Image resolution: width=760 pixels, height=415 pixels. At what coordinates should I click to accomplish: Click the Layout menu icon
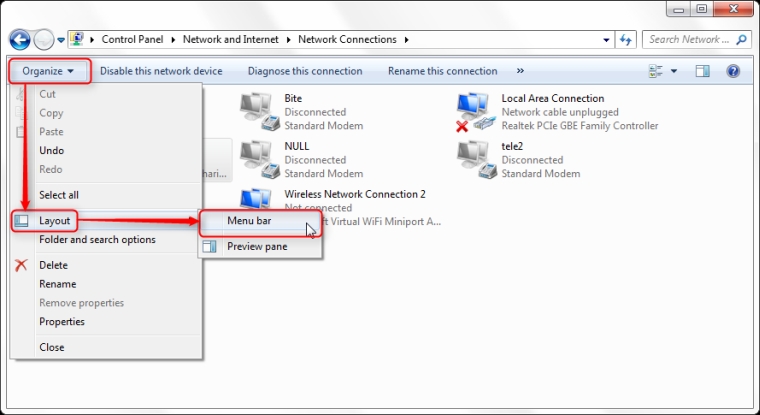pyautogui.click(x=21, y=221)
